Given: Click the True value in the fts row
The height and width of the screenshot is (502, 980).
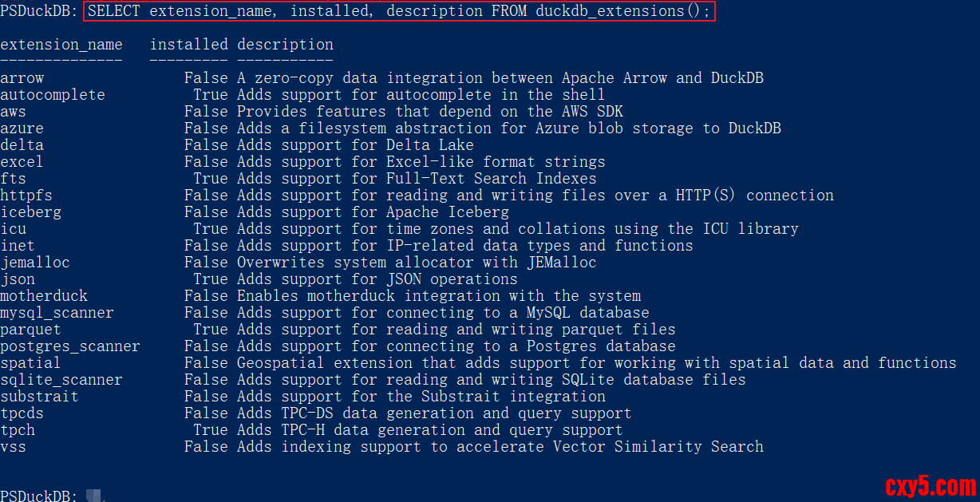Looking at the screenshot, I should click(x=211, y=179).
